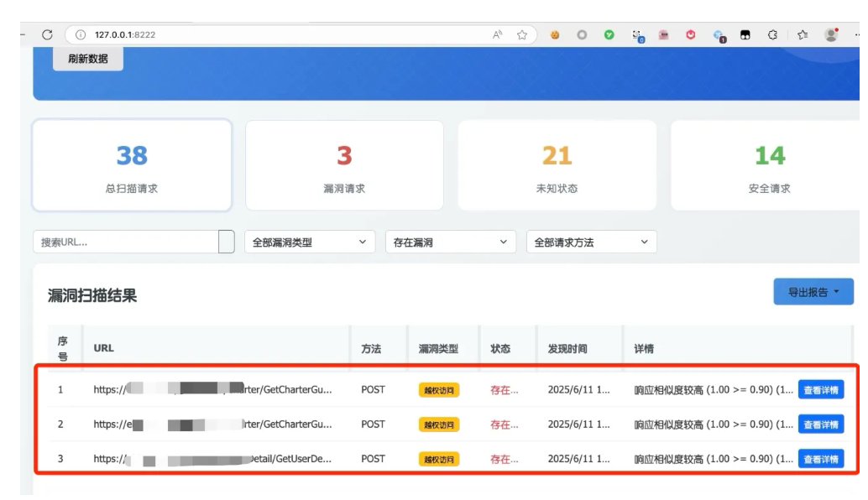The image size is (868, 500).
Task: Expand the 全部漏洞类型 dropdown
Action: (310, 242)
